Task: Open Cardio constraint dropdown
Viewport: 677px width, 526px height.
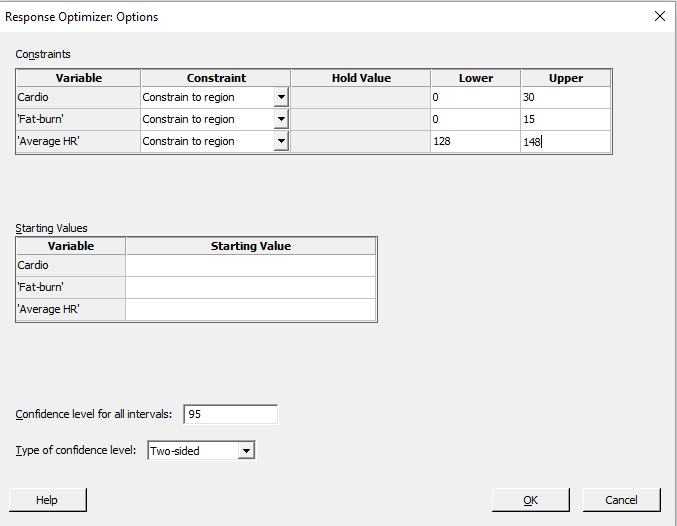Action: click(x=281, y=98)
